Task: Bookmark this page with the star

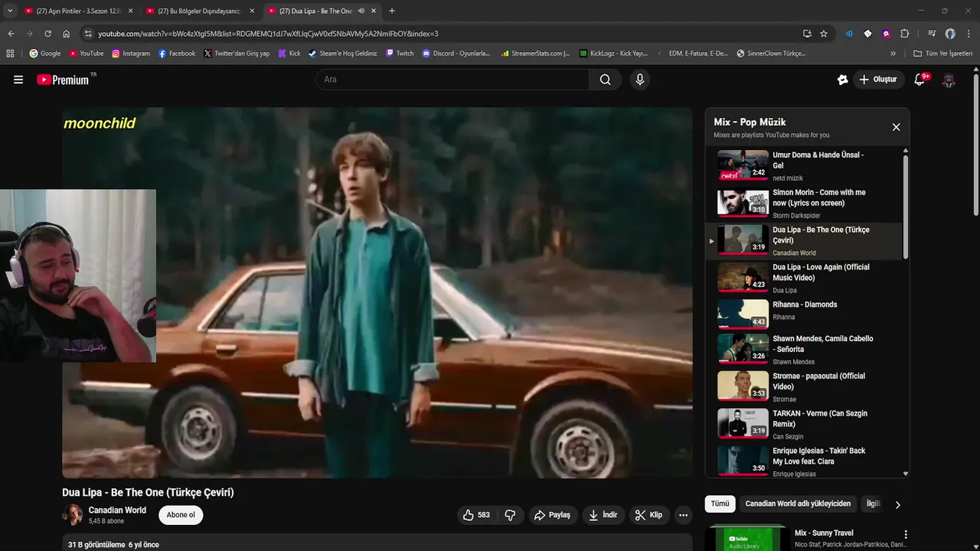Action: tap(824, 34)
